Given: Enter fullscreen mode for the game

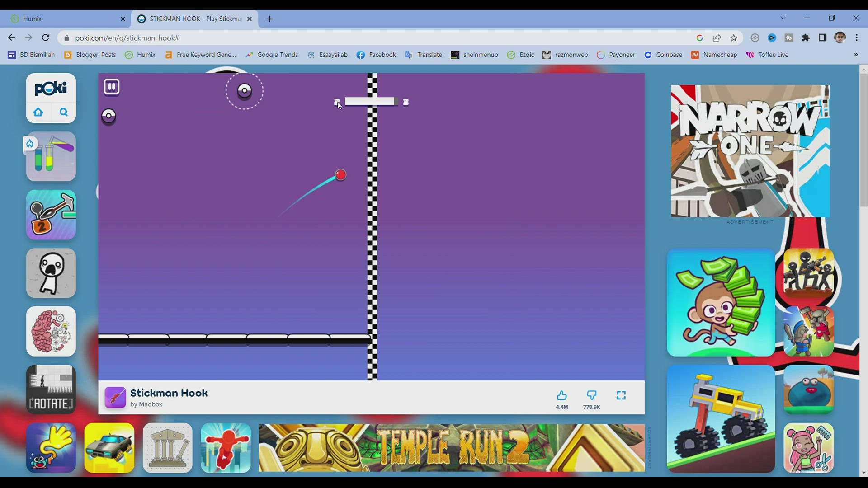Looking at the screenshot, I should [622, 396].
